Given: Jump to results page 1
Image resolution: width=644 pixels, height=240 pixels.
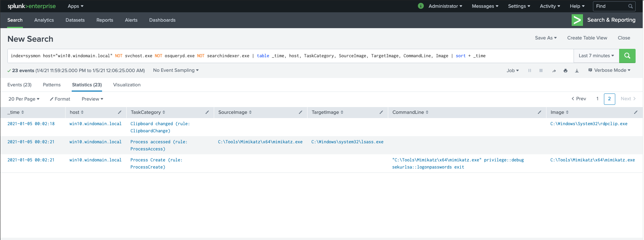Looking at the screenshot, I should [x=597, y=99].
